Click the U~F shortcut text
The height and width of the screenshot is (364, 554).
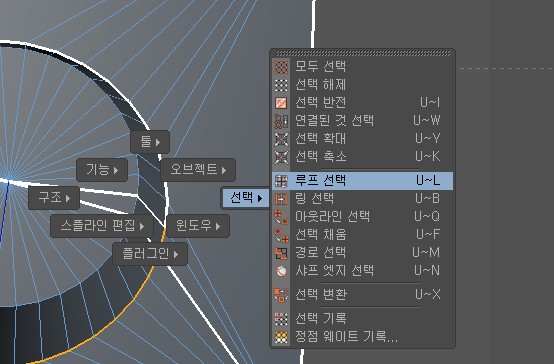pyautogui.click(x=428, y=235)
